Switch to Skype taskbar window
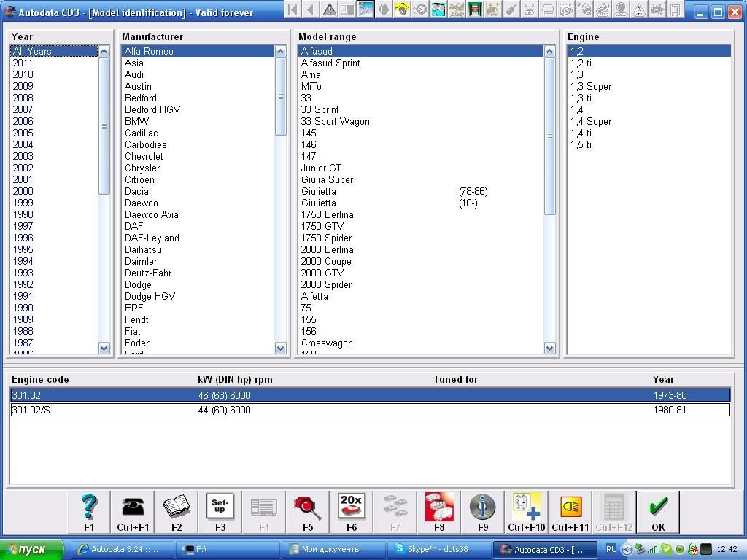 click(x=438, y=549)
